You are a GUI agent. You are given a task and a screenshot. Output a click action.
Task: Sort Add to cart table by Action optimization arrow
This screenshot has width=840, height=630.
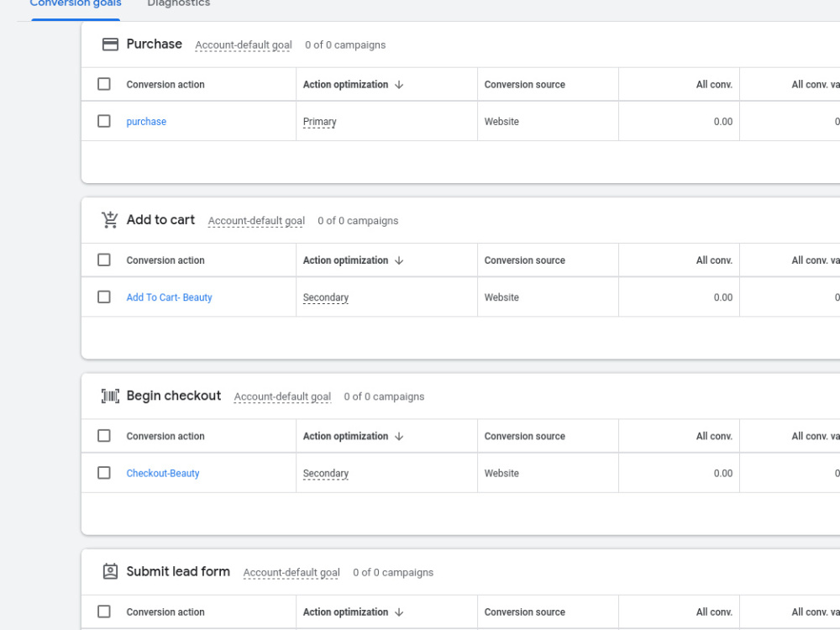click(x=399, y=260)
